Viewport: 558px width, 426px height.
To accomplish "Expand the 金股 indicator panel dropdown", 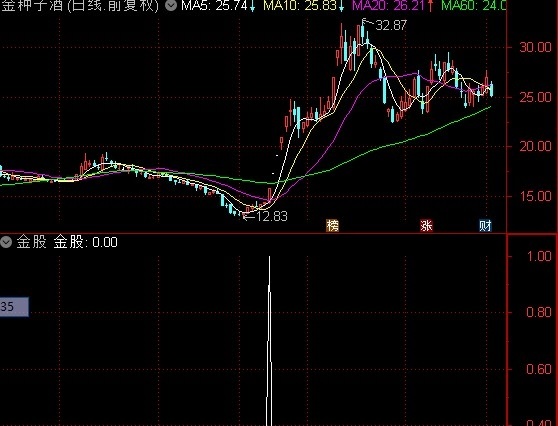I will coord(6,242).
